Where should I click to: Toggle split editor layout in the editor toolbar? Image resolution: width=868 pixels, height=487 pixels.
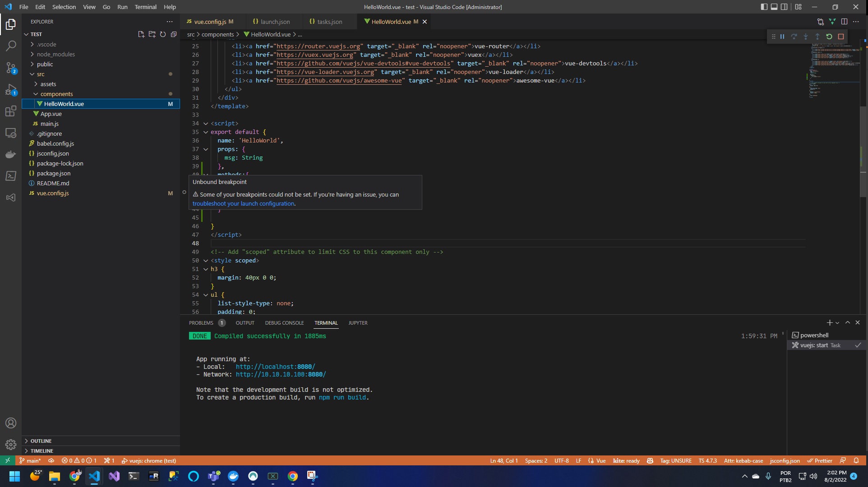pyautogui.click(x=844, y=21)
